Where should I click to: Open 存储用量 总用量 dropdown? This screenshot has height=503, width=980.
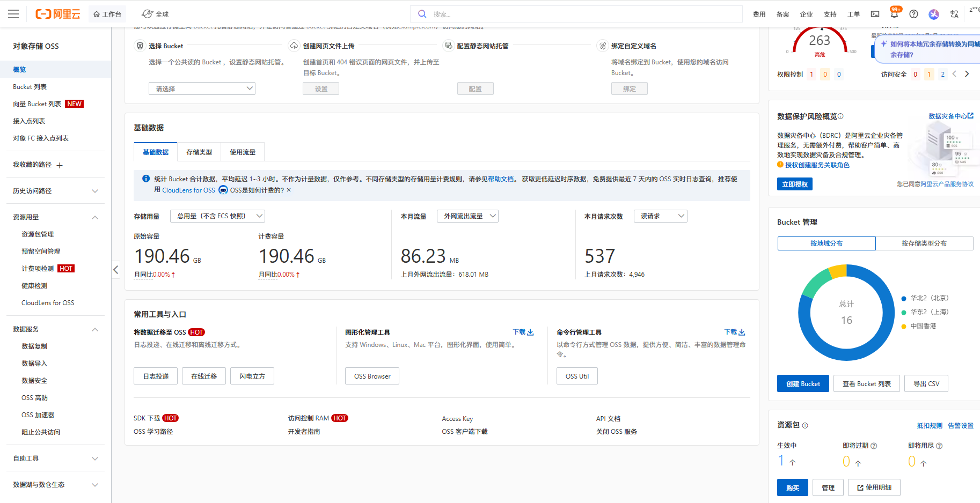tap(217, 216)
